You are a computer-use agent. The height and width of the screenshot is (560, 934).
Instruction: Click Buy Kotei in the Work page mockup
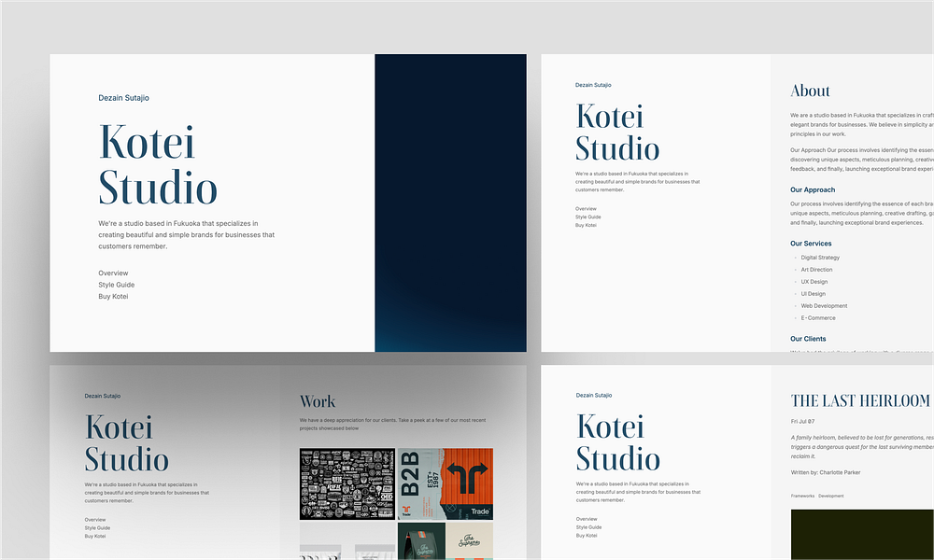click(94, 536)
